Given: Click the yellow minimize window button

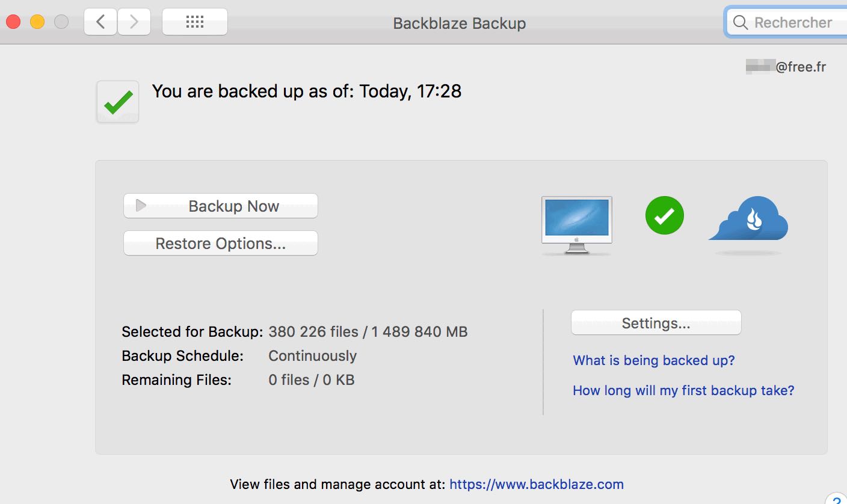Looking at the screenshot, I should coord(37,22).
